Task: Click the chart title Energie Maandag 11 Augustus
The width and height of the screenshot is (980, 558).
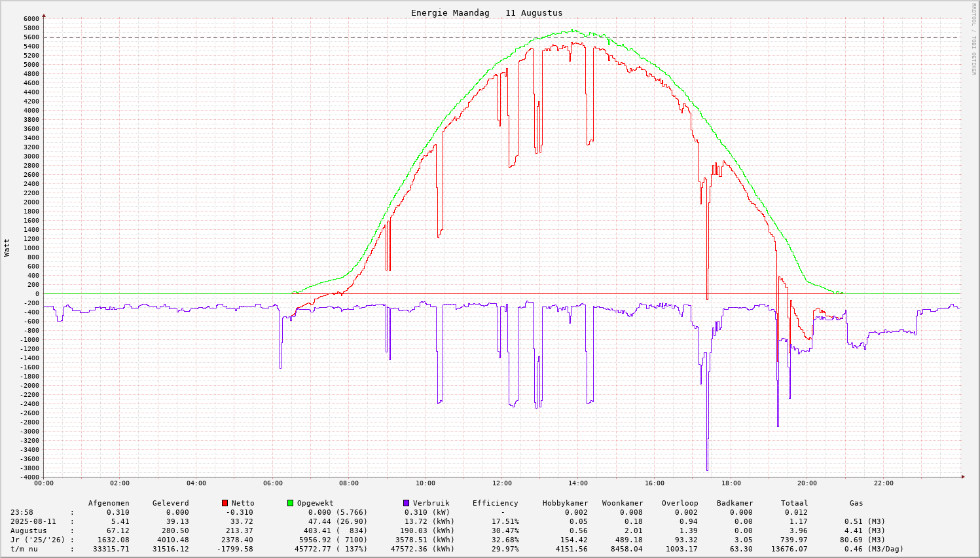Action: tap(486, 13)
